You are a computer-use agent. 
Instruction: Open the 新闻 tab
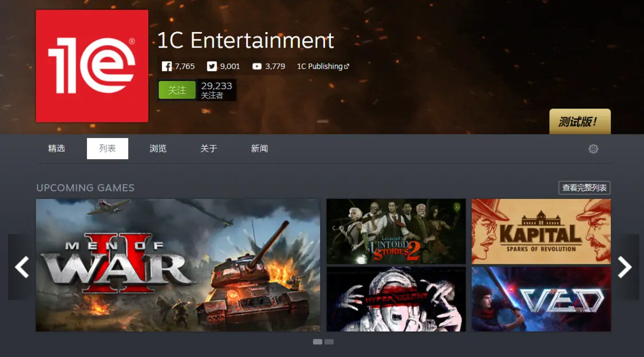click(259, 148)
